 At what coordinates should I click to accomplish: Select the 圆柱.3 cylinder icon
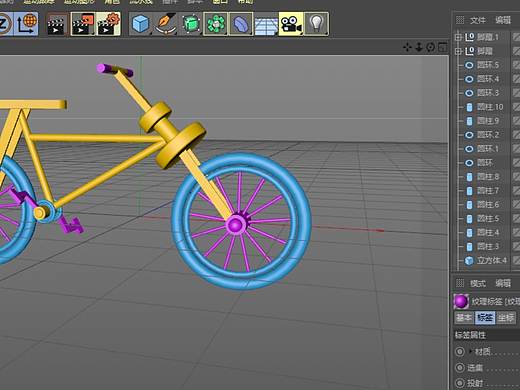(x=469, y=247)
